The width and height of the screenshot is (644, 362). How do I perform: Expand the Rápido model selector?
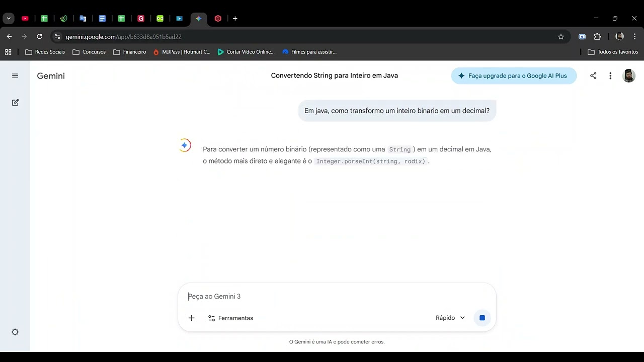(450, 318)
